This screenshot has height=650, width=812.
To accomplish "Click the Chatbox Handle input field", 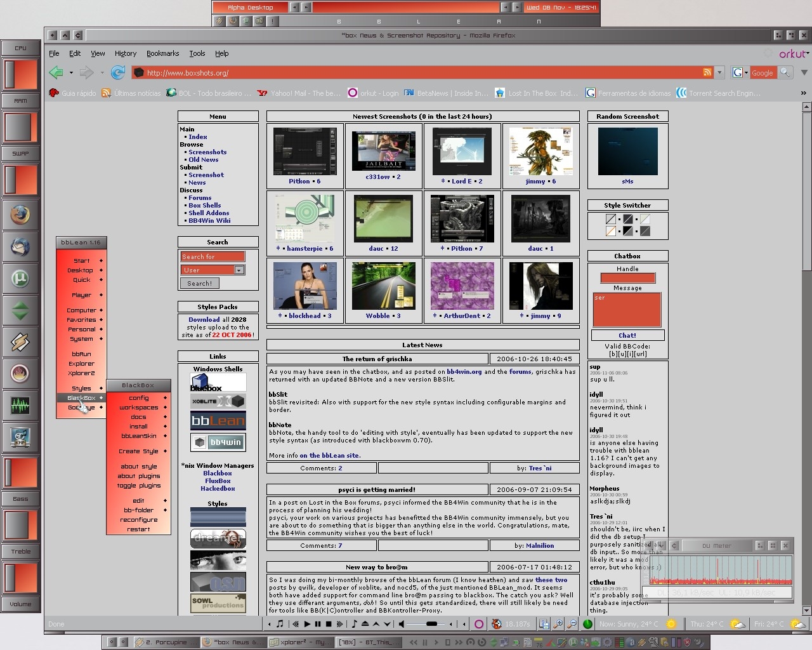I will pyautogui.click(x=627, y=278).
